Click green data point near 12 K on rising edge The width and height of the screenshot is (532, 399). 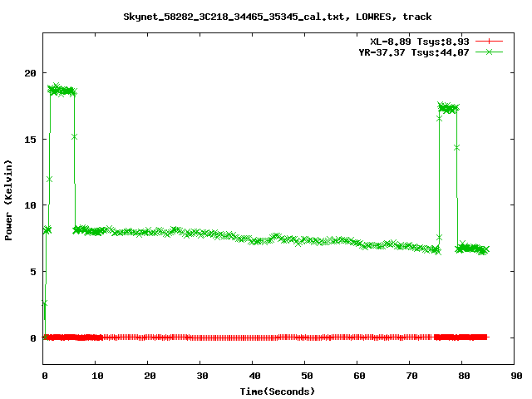pos(49,180)
